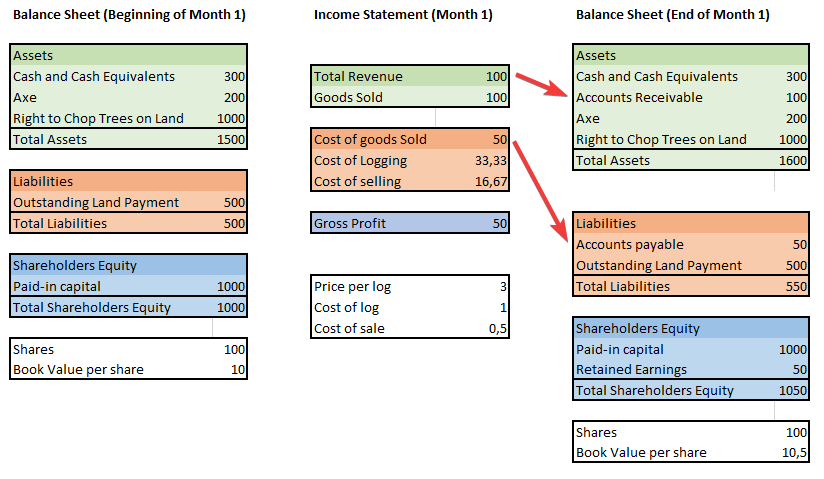Click the Total Liabilities value 550
Image resolution: width=824 pixels, height=479 pixels.
(x=796, y=287)
